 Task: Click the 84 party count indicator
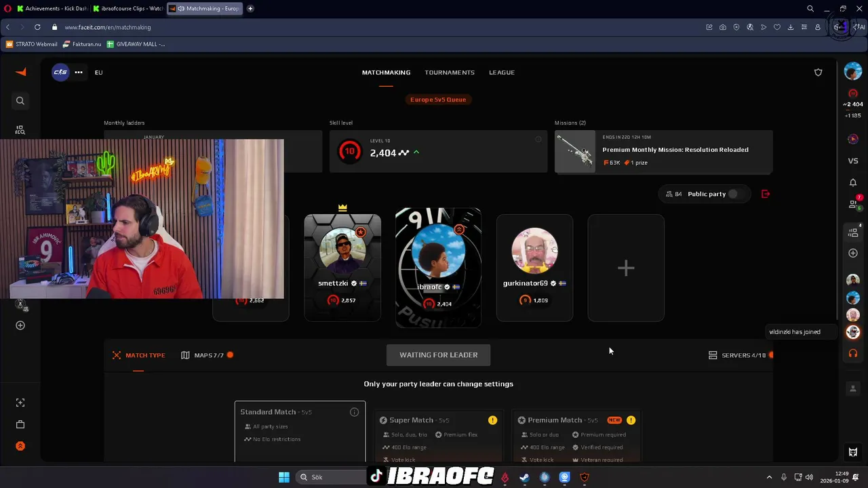click(x=674, y=194)
